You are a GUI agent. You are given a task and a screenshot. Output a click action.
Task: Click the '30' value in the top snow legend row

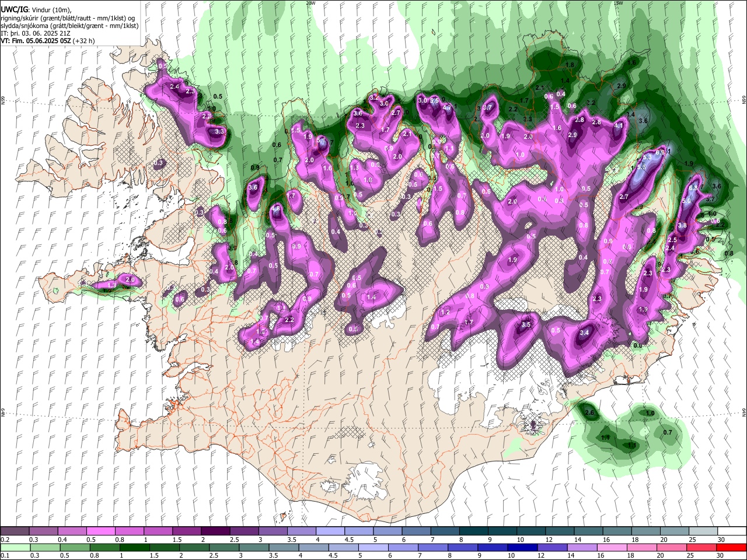click(721, 540)
